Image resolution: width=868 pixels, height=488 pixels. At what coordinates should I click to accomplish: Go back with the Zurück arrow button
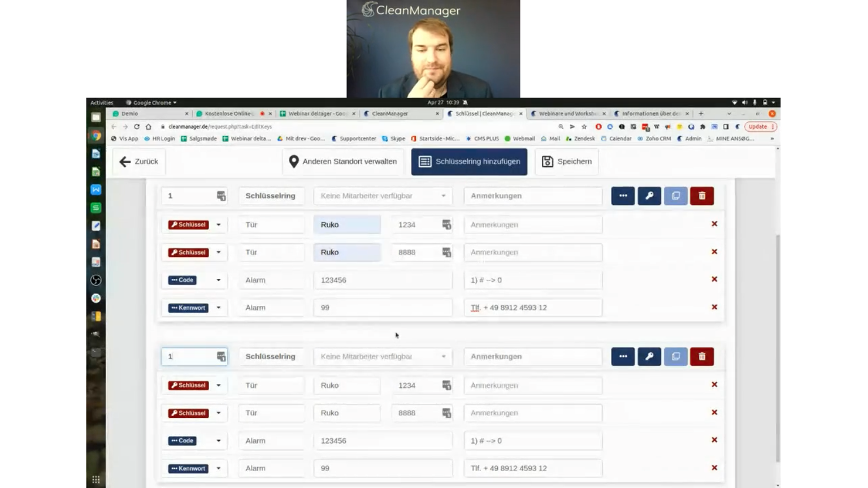click(x=139, y=162)
